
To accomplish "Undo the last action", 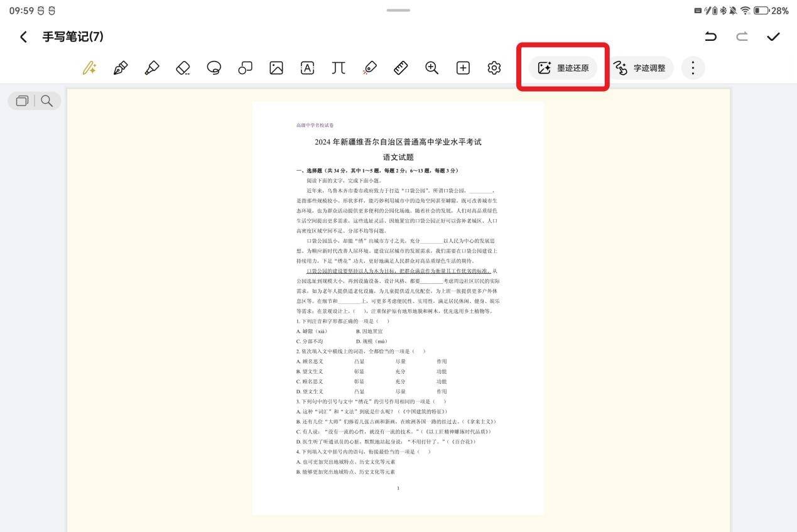I will click(711, 36).
